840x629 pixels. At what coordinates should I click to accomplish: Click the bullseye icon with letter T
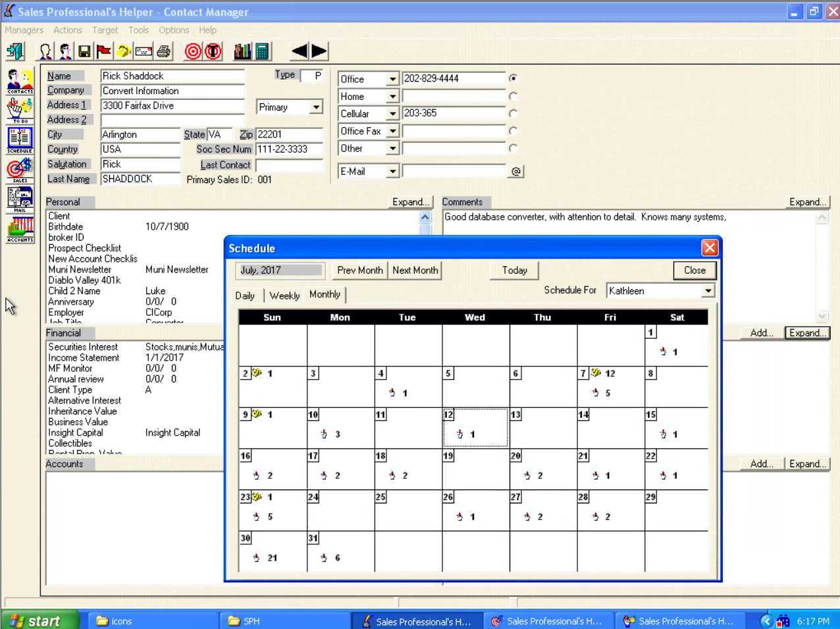213,51
